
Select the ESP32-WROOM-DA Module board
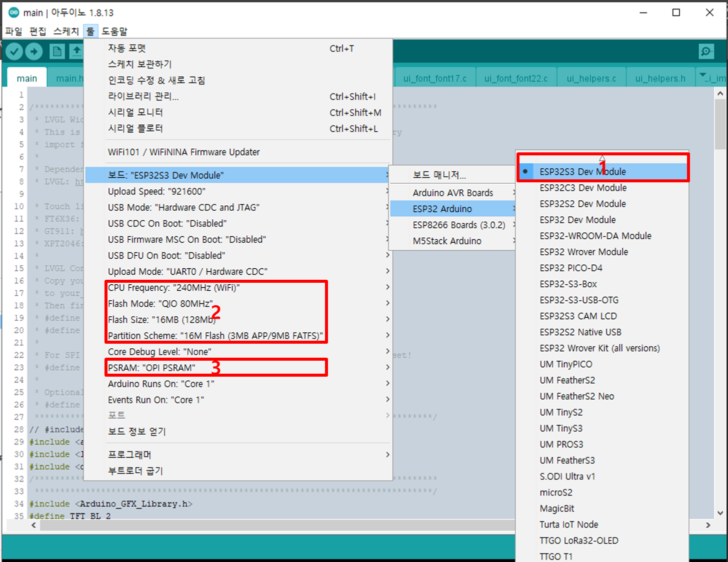tap(602, 236)
